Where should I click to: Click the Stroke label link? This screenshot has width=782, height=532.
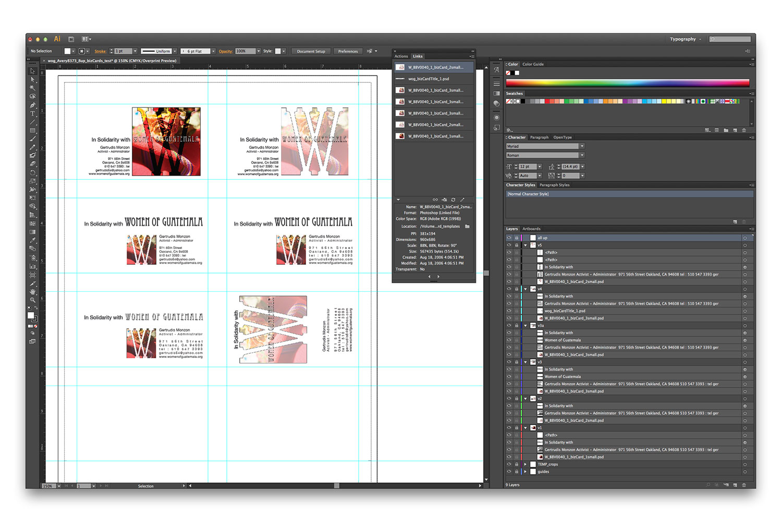(100, 51)
